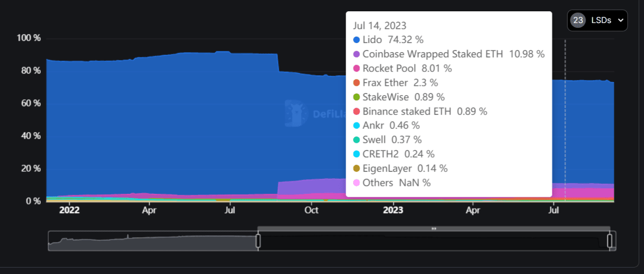Click the 'StakeWise 0.89 %' row
The width and height of the screenshot is (644, 274).
pyautogui.click(x=399, y=97)
